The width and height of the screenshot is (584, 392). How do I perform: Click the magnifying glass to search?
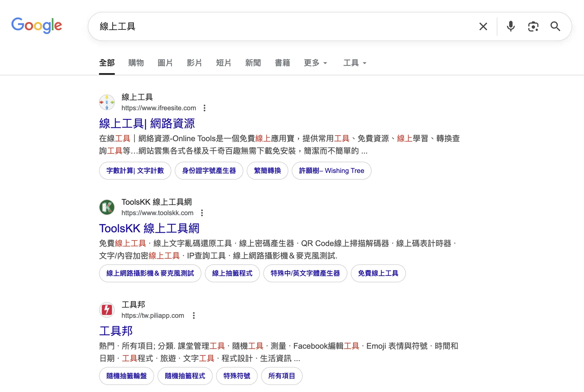555,26
